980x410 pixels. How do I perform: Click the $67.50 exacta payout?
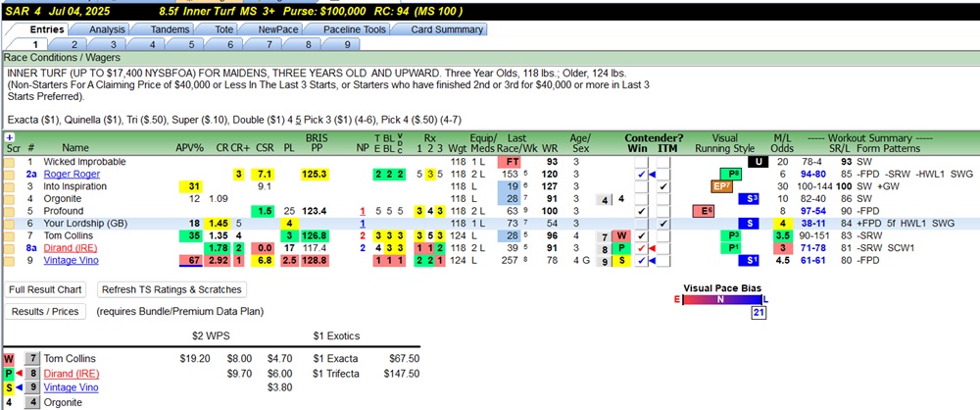tap(401, 359)
